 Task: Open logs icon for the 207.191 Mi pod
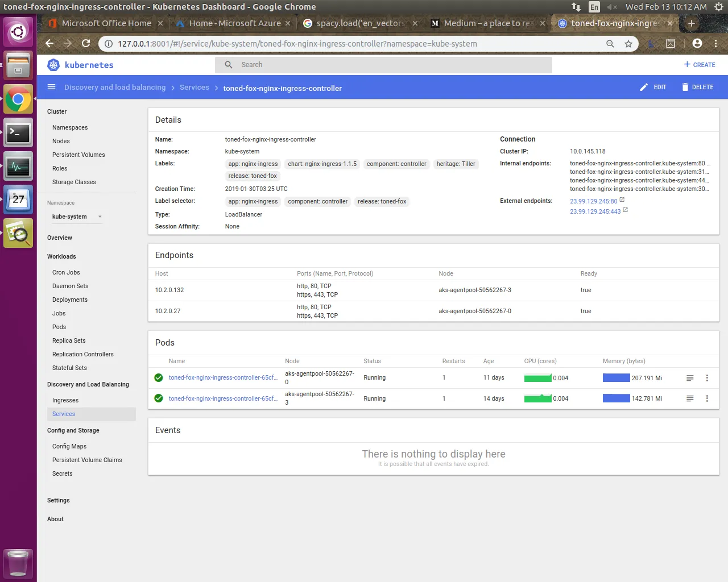[690, 378]
